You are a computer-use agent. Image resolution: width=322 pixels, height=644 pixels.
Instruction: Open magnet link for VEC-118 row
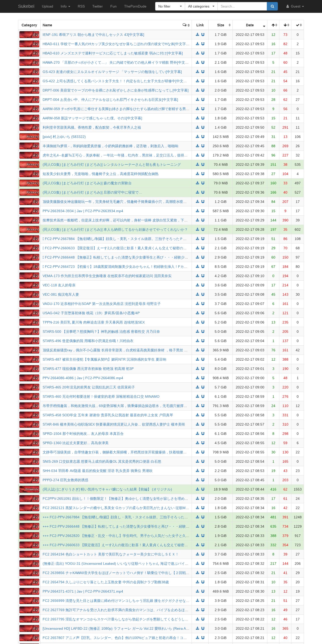click(x=203, y=285)
